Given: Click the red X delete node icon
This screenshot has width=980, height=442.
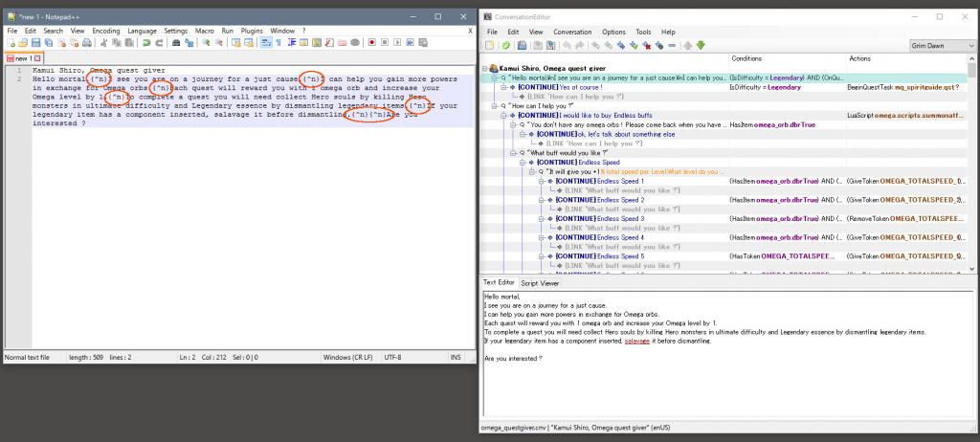Looking at the screenshot, I should [x=647, y=46].
